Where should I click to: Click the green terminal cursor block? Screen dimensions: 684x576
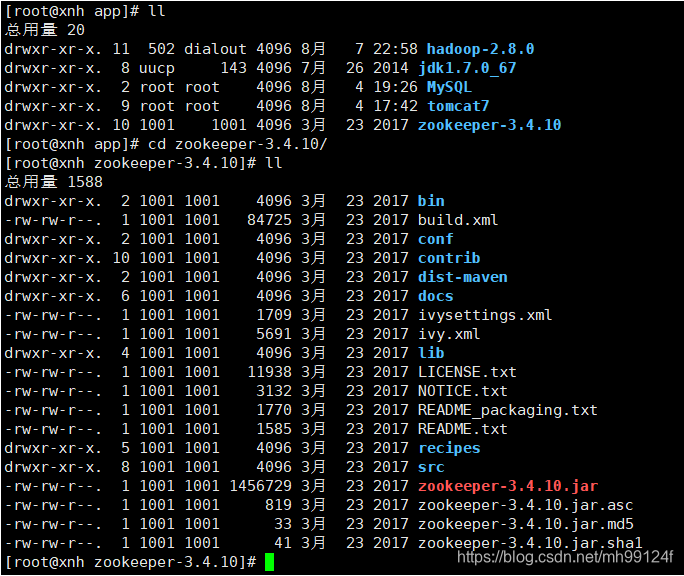[x=269, y=562]
